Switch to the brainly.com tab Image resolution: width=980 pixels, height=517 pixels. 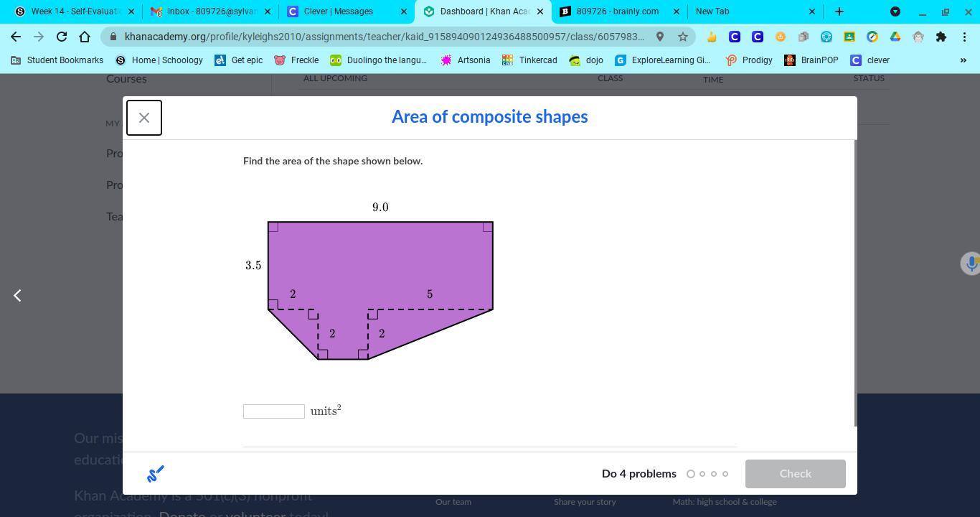pos(617,11)
